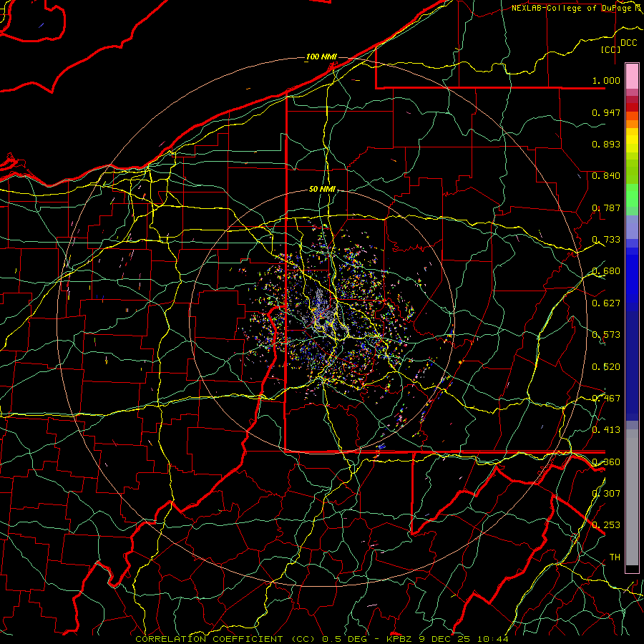Click the 1.000 scale value

pyautogui.click(x=606, y=80)
